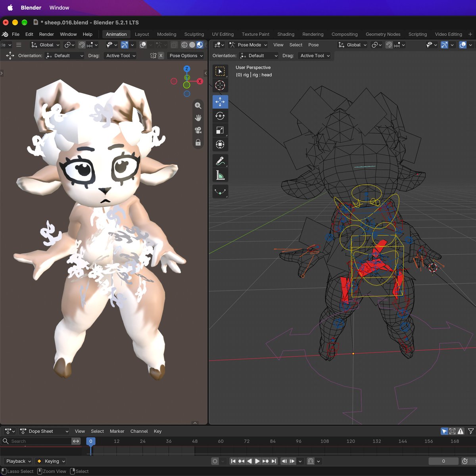Toggle X-axis mirror button
Viewport: 476px width, 476px height.
(161, 56)
